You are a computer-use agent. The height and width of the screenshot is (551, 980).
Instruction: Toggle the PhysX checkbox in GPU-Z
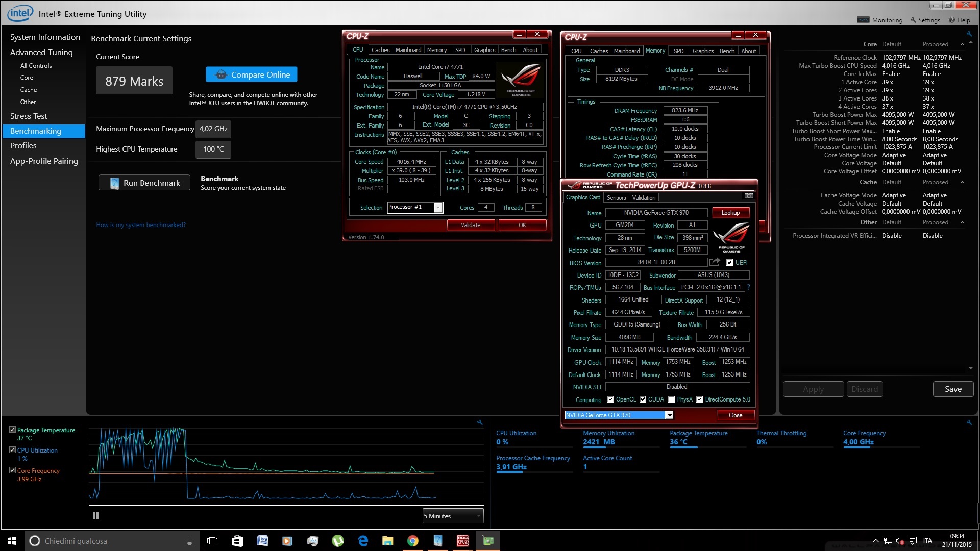pos(672,399)
